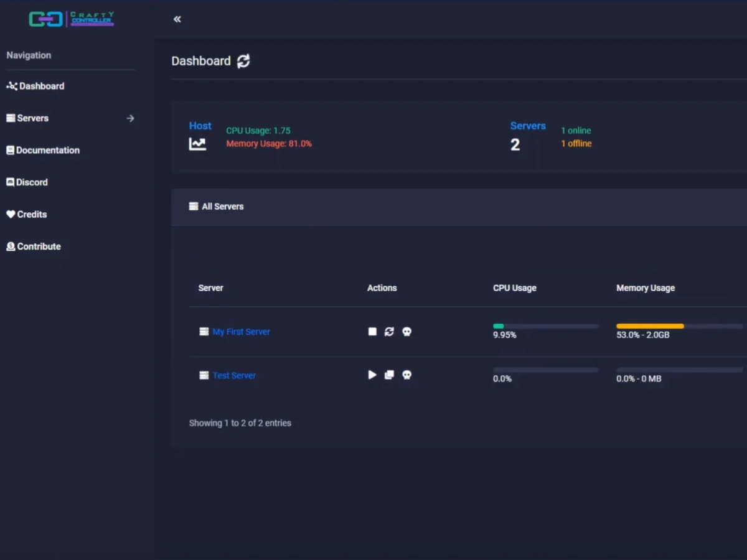Stop My First Server
The image size is (747, 560).
[x=372, y=332]
